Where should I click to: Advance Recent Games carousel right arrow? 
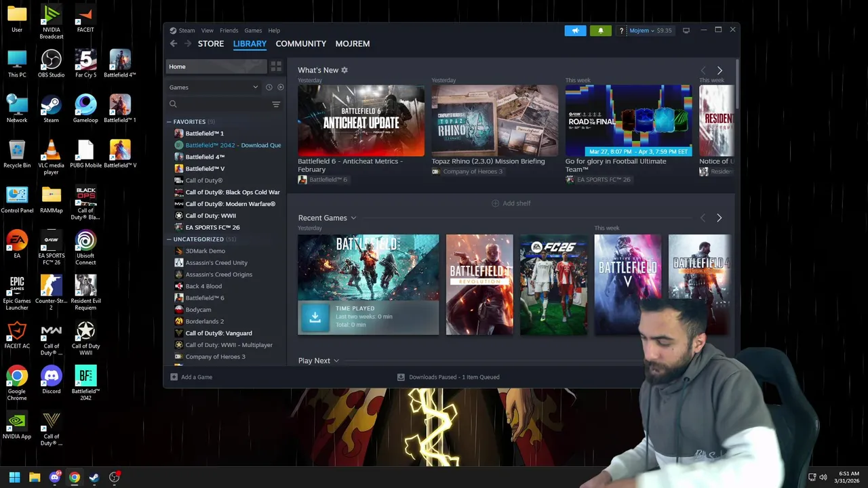719,218
